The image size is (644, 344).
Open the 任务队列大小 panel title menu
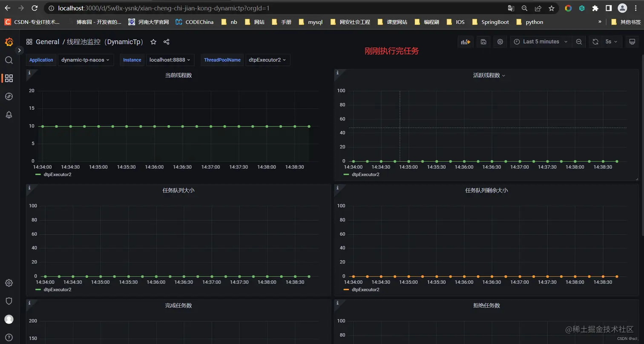(x=178, y=190)
